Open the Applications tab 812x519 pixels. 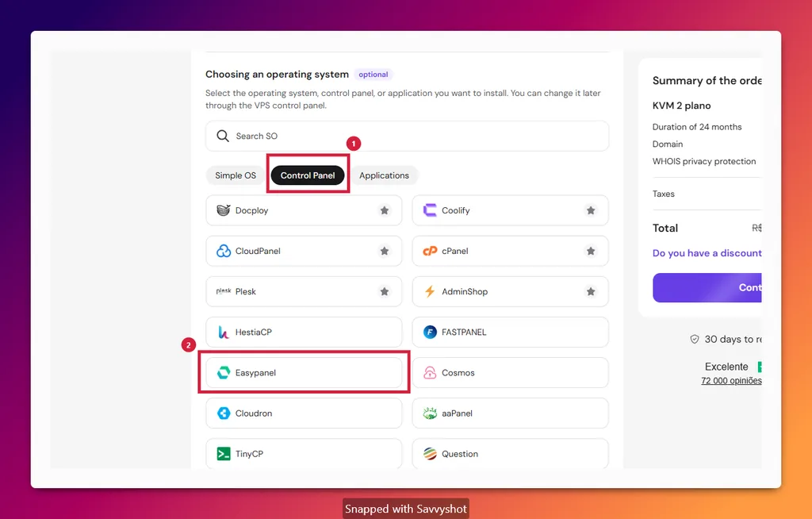(x=384, y=175)
